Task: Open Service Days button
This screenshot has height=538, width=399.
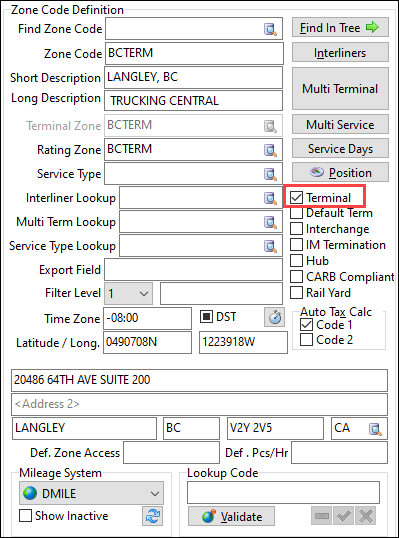Action: pyautogui.click(x=340, y=149)
